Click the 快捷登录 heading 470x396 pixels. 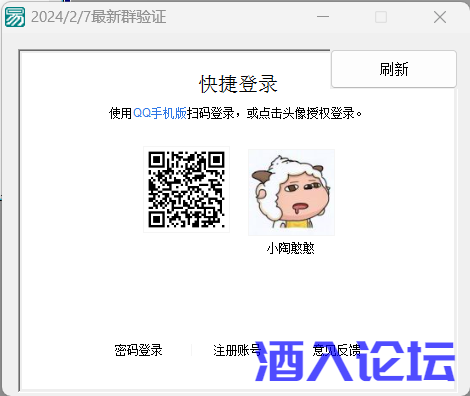[238, 84]
